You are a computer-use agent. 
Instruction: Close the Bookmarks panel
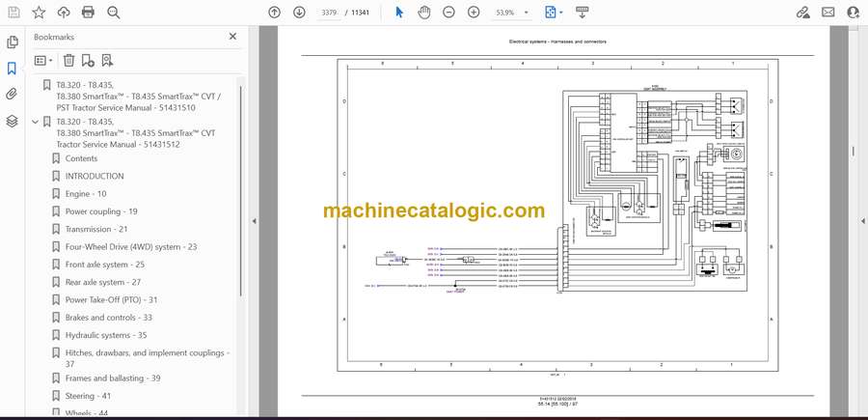tap(232, 37)
